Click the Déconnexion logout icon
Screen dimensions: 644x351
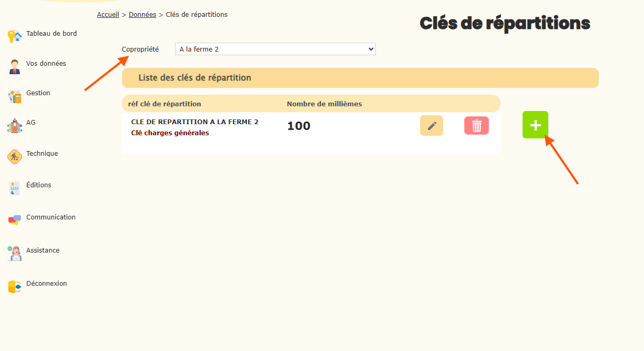point(15,286)
